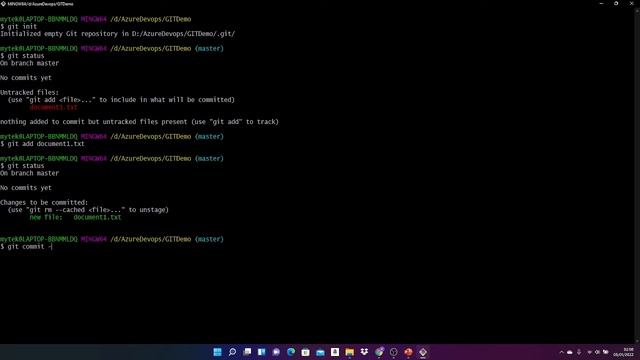
Task: Open the red PowerPoint-style taskbar icon
Action: [x=408, y=352]
